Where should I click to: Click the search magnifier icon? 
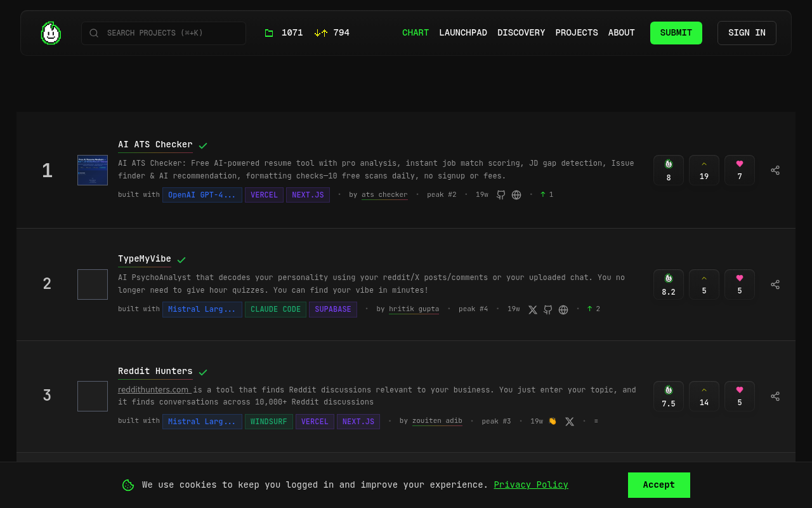(x=94, y=33)
